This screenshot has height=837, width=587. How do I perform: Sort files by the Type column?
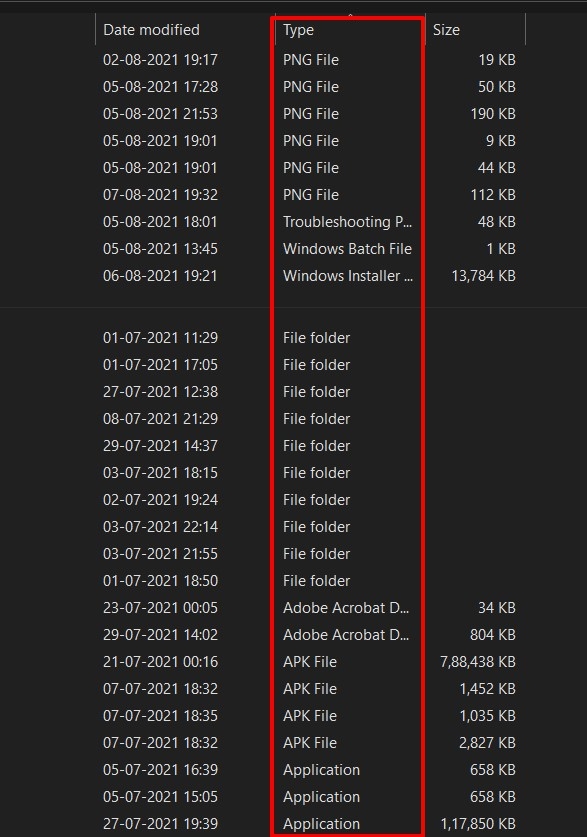(x=297, y=30)
